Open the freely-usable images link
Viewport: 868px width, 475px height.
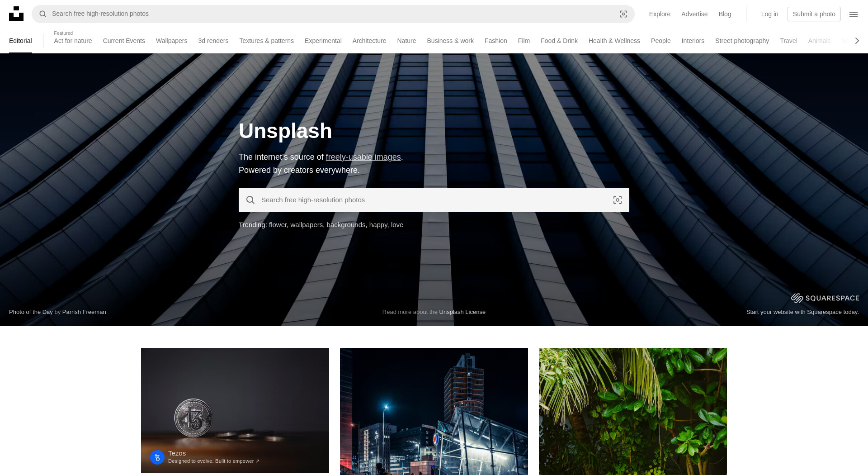(363, 157)
